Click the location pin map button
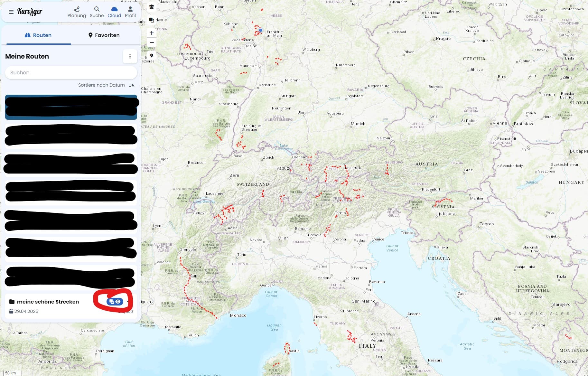The image size is (588, 376). click(152, 56)
